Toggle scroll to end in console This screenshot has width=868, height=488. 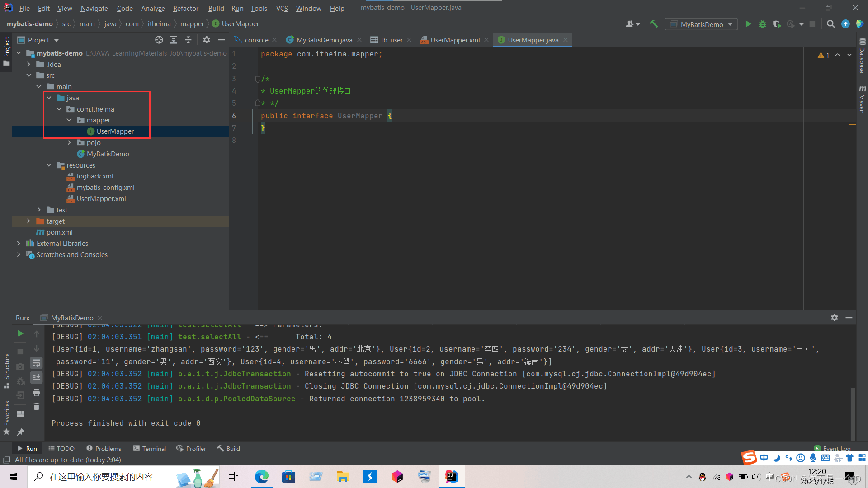click(37, 377)
